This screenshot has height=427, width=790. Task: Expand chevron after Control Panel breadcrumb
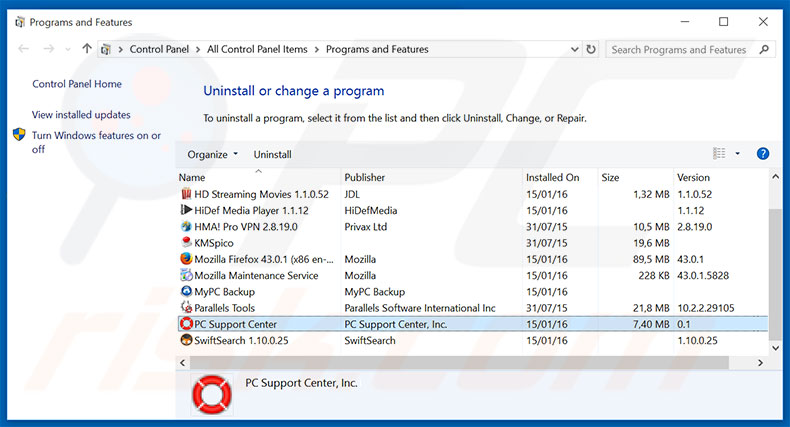pyautogui.click(x=198, y=49)
